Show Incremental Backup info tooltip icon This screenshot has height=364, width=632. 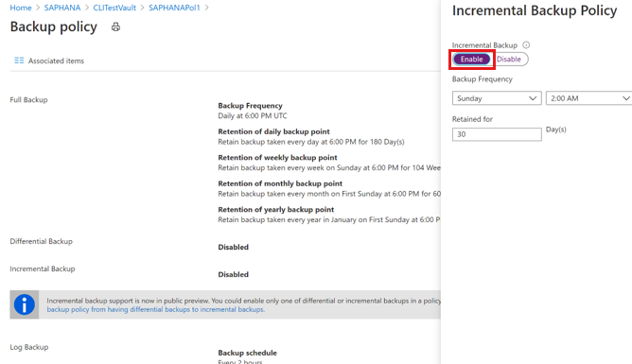(x=526, y=44)
